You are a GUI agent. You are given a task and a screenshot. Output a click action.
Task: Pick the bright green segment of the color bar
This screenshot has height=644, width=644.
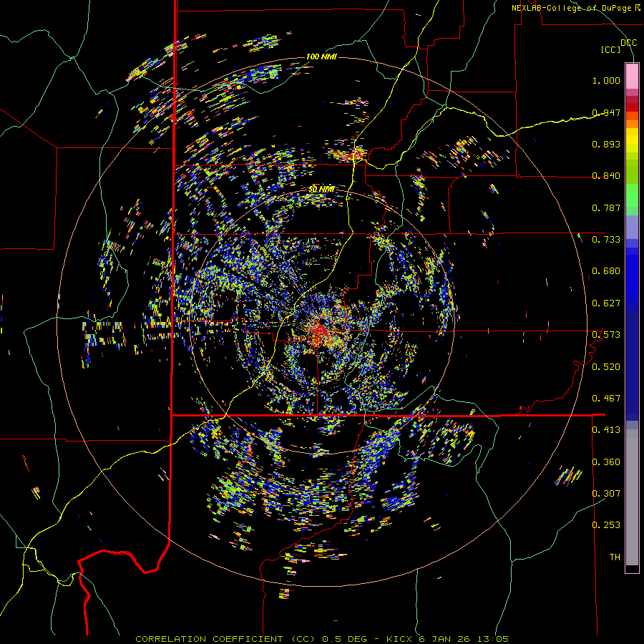point(632,195)
